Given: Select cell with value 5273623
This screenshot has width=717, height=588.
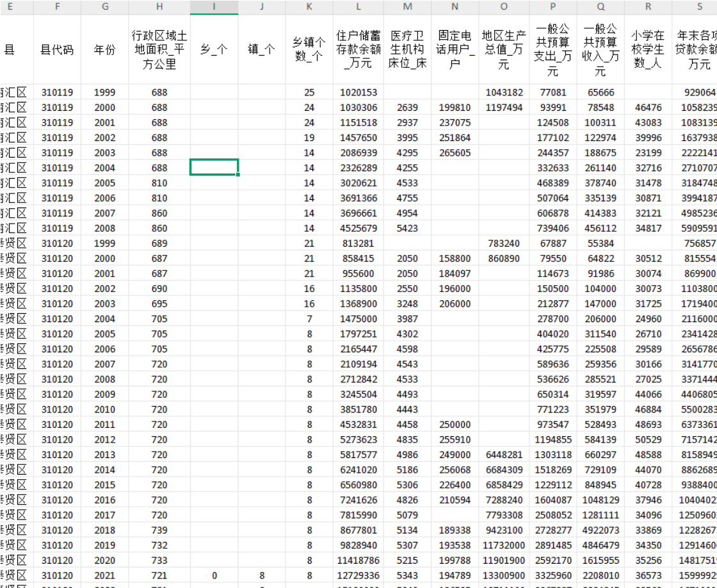Looking at the screenshot, I should [x=358, y=440].
